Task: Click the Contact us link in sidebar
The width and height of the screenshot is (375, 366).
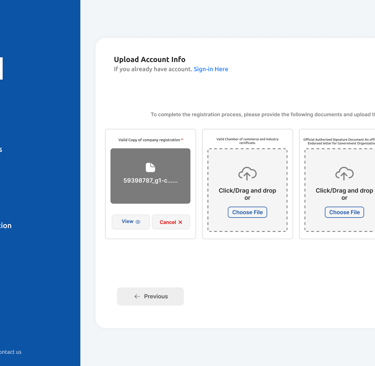Action: tap(10, 352)
